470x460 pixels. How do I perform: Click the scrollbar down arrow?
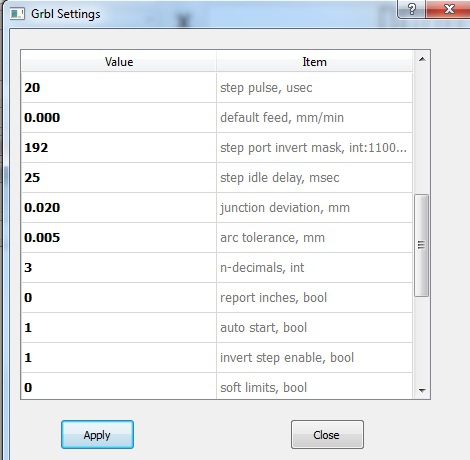(x=422, y=390)
